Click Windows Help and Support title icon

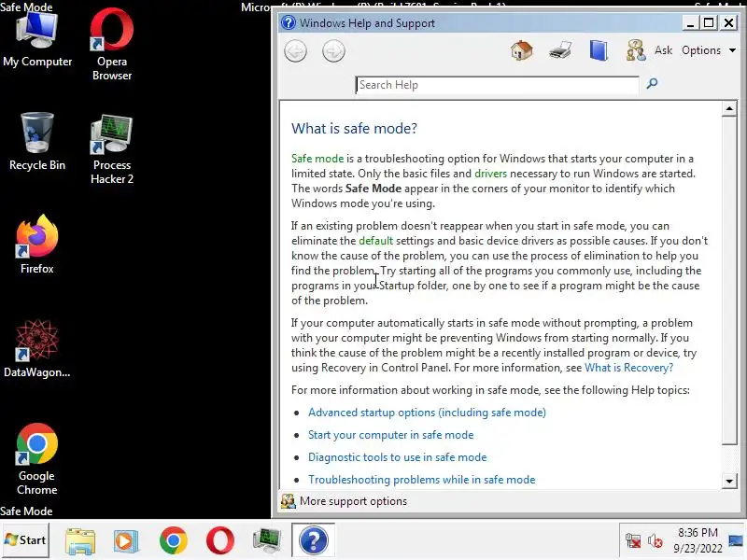[289, 22]
